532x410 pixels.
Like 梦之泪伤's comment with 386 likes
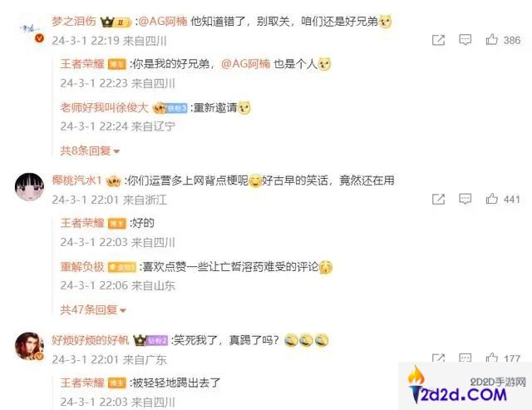coord(503,40)
